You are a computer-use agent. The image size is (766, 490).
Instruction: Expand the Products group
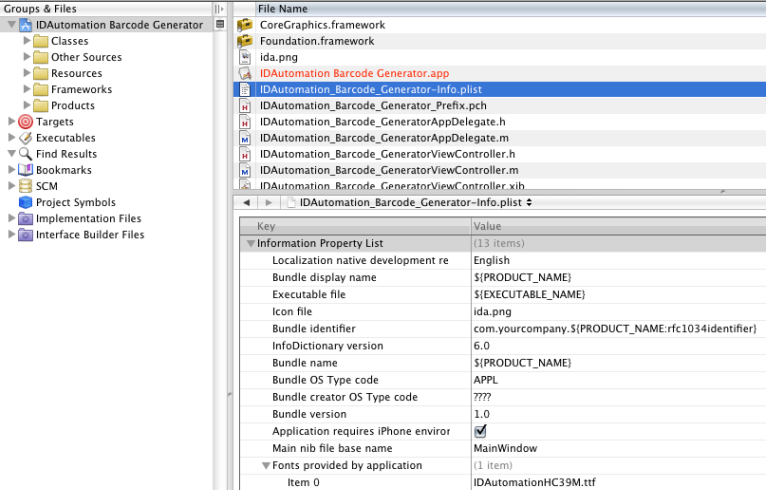[x=27, y=105]
